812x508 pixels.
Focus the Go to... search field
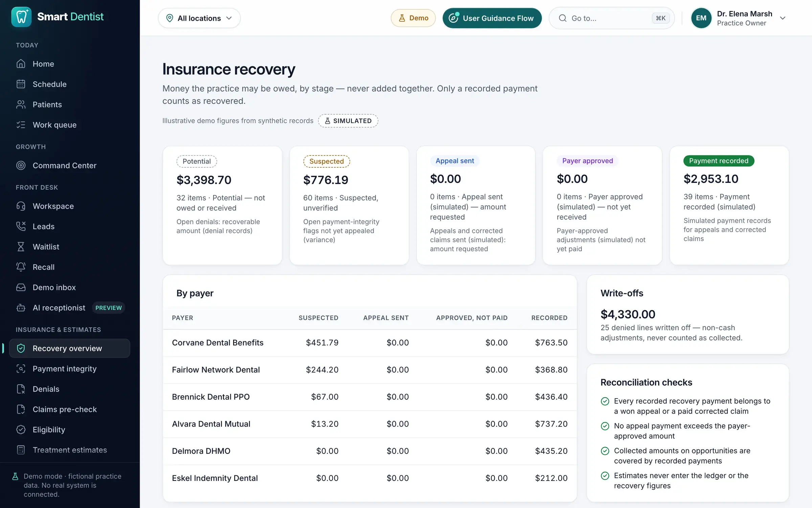[612, 18]
